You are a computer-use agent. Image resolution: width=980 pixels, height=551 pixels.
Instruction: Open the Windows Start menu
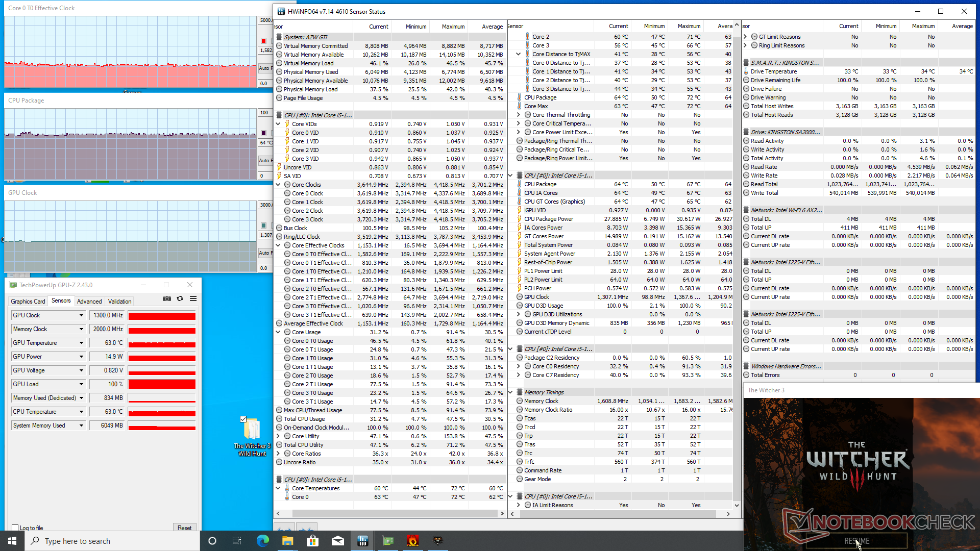[x=12, y=541]
